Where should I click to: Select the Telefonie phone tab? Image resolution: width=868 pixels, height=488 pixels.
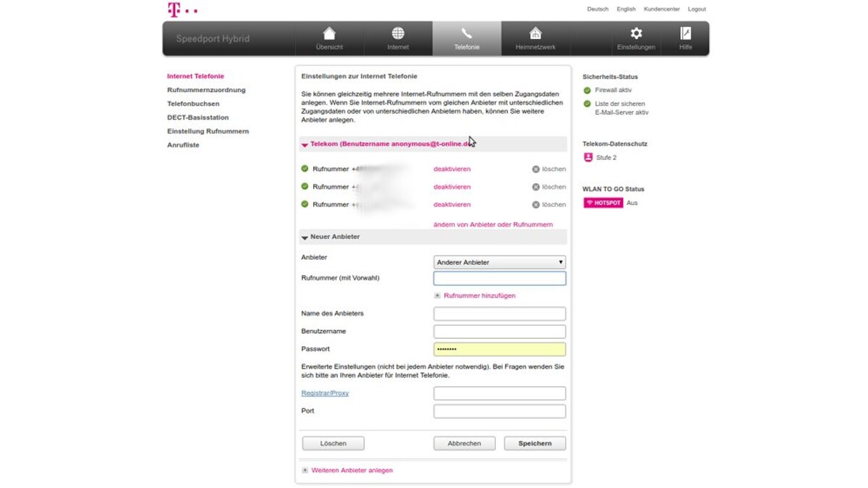[x=467, y=38]
